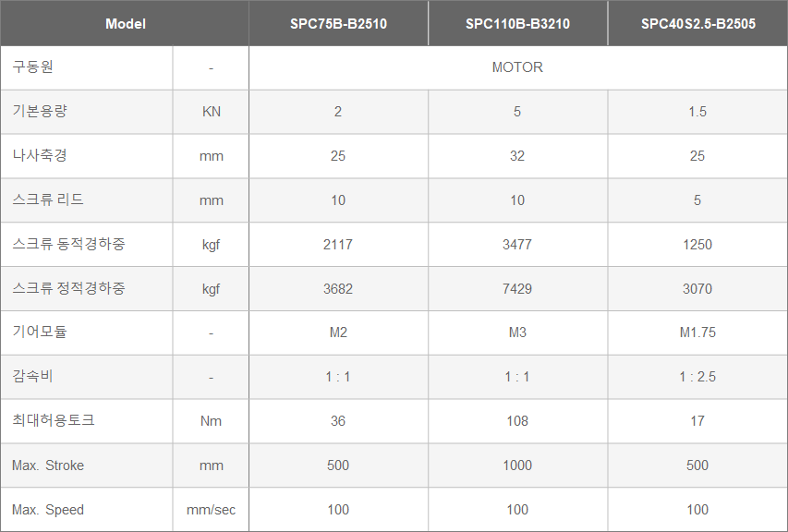This screenshot has height=532, width=788.
Task: Click the MOTOR cell
Action: [x=517, y=67]
